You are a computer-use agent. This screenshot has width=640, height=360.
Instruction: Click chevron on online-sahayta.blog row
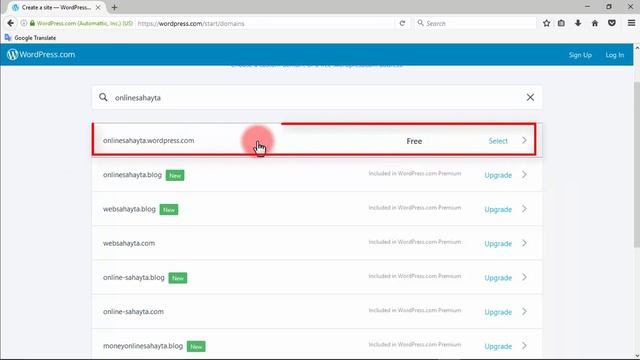524,278
